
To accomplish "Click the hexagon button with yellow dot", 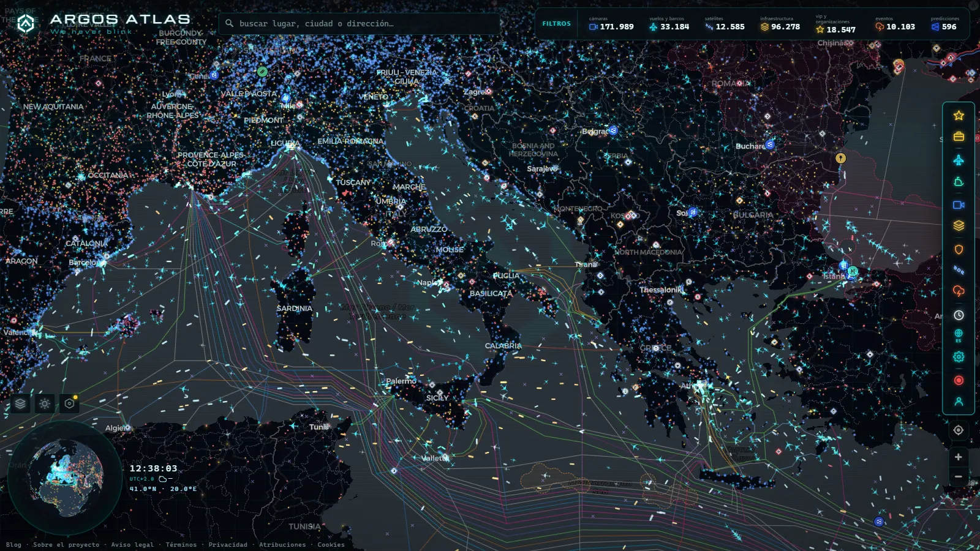I will pyautogui.click(x=69, y=403).
